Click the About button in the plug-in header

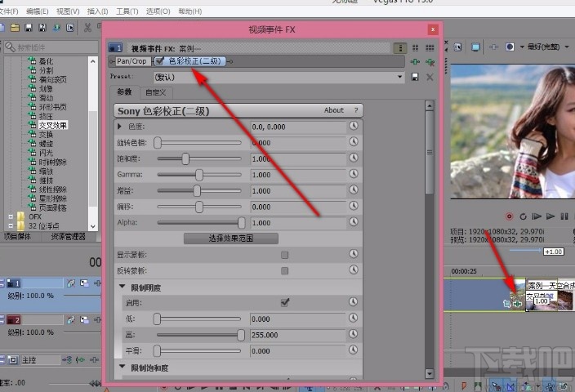(334, 110)
